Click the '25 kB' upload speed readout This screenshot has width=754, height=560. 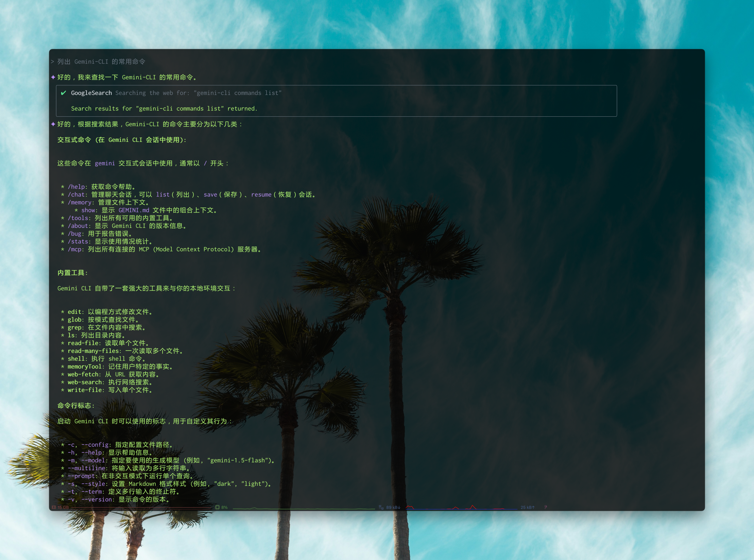coord(528,507)
